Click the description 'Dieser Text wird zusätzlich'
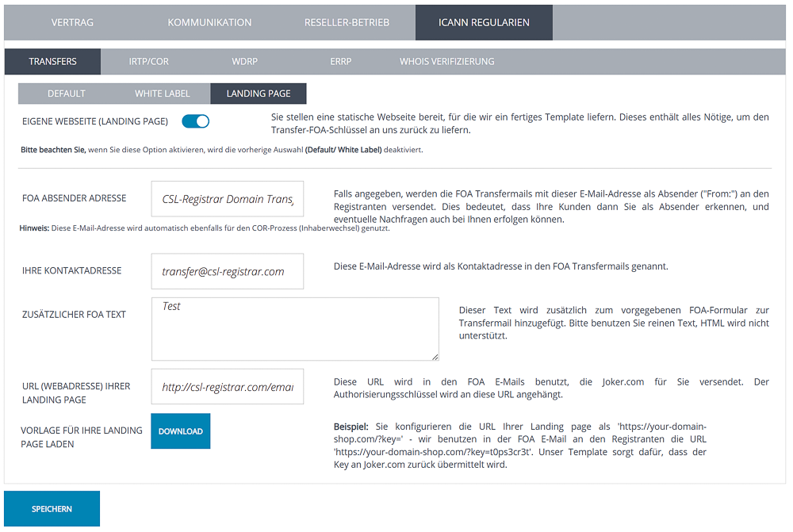 pyautogui.click(x=614, y=323)
